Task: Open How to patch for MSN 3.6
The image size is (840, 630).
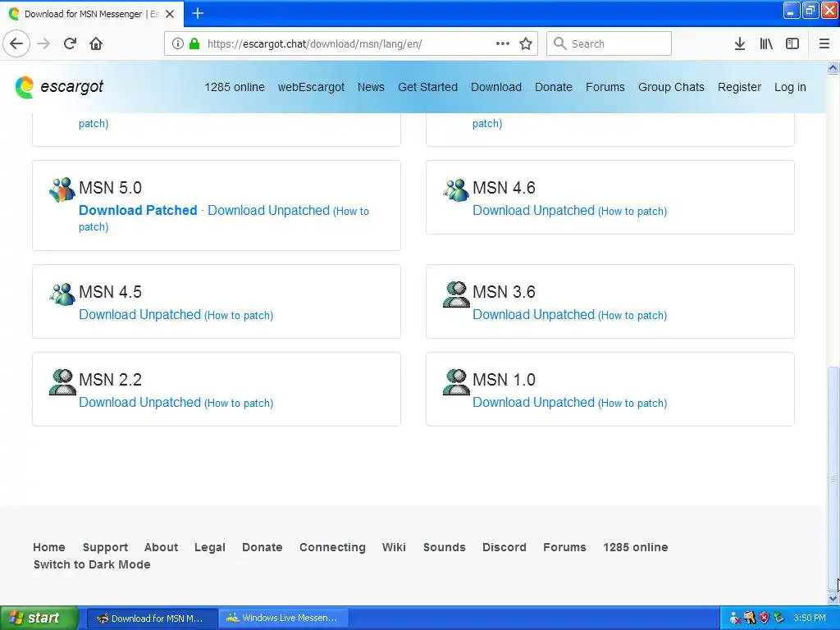Action: click(x=632, y=316)
